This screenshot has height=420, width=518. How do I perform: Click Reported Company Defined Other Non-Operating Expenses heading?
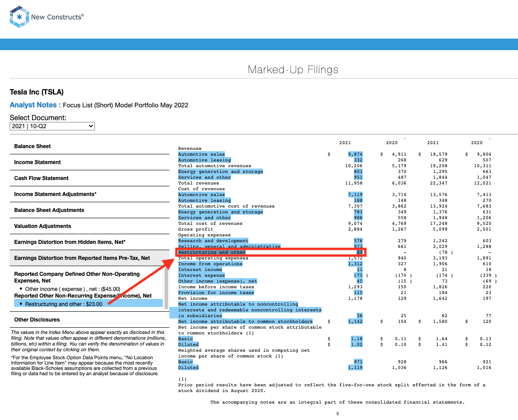[x=77, y=277]
